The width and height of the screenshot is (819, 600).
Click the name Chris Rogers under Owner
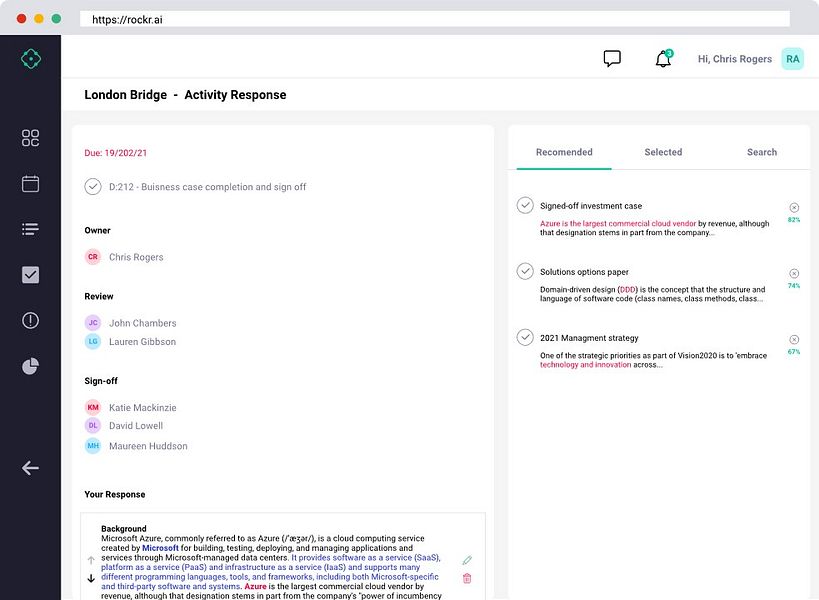(136, 257)
